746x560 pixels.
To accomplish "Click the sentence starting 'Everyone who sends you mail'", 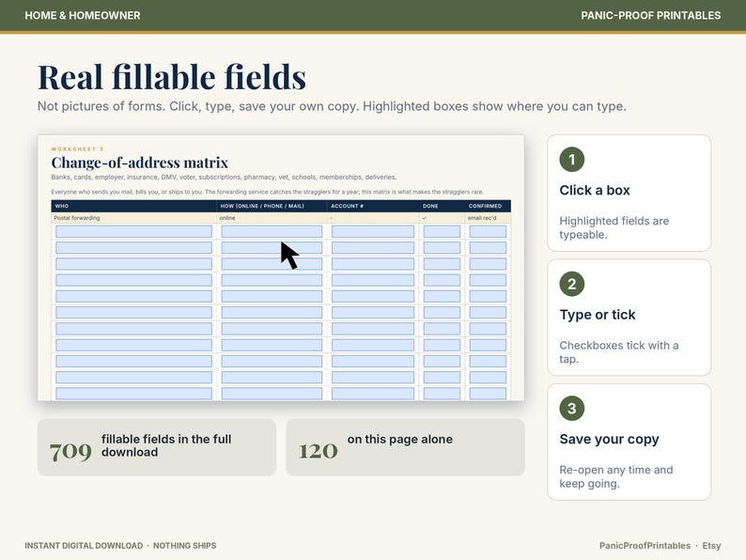I will point(267,193).
